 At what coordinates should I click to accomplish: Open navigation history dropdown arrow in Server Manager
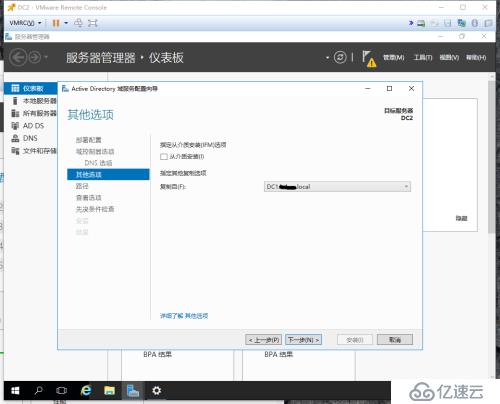pos(46,57)
